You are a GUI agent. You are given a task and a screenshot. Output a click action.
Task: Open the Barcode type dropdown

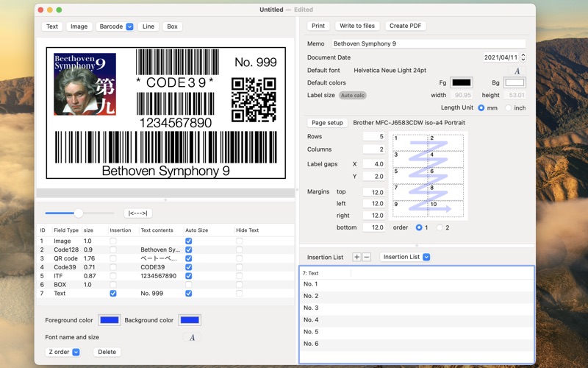coord(115,26)
